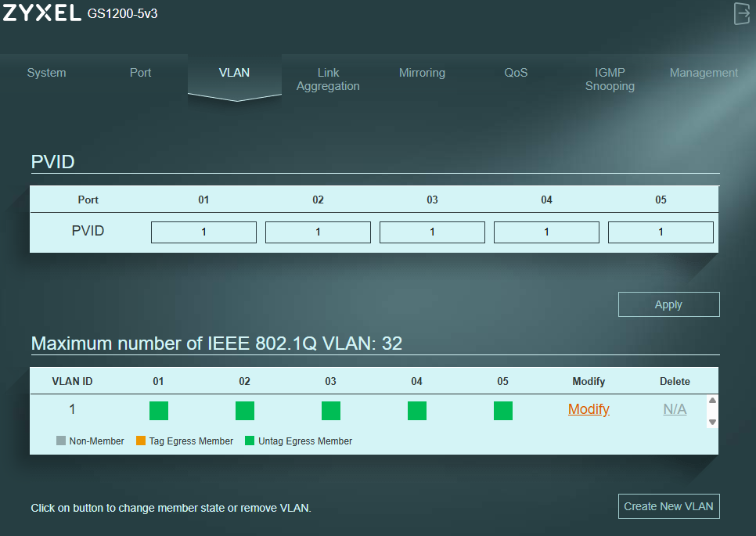The height and width of the screenshot is (536, 756).
Task: Click the Modify link for VLAN 1
Action: coord(589,408)
